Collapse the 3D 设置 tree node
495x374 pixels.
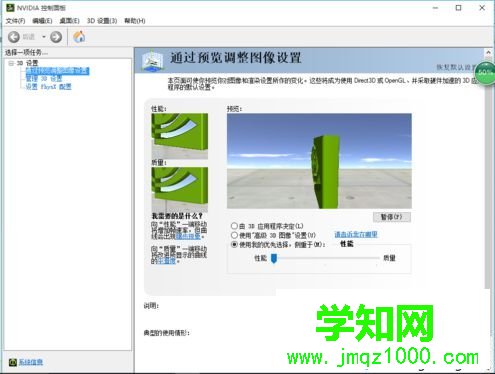pyautogui.click(x=11, y=63)
